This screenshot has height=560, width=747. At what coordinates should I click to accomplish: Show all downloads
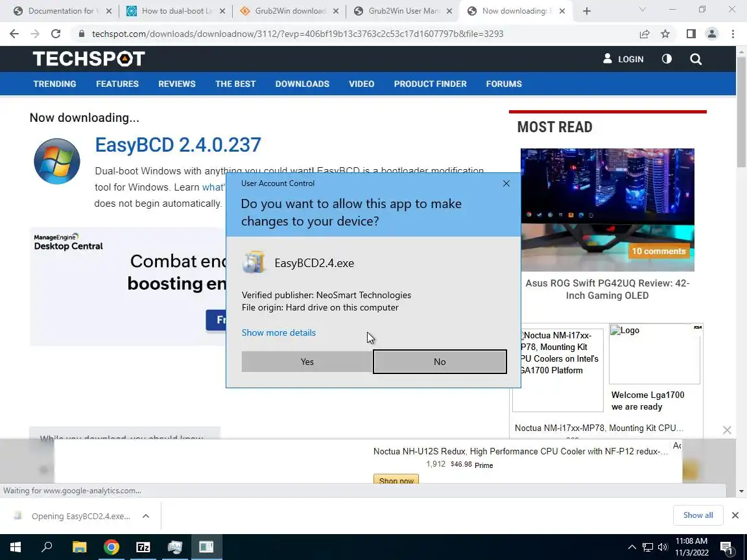click(x=698, y=515)
